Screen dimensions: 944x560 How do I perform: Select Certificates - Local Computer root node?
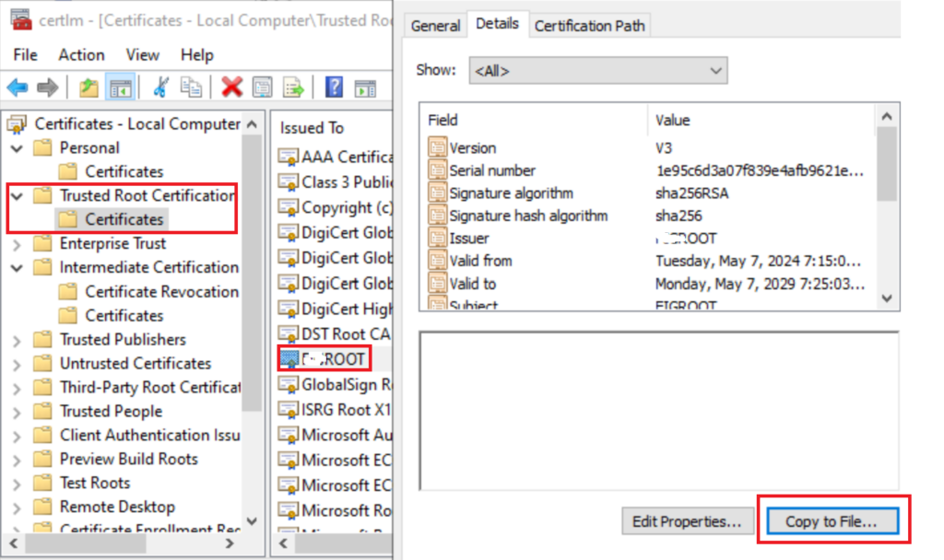pos(137,124)
